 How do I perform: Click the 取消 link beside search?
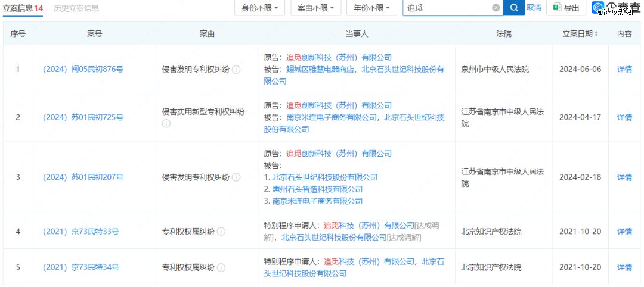[534, 7]
